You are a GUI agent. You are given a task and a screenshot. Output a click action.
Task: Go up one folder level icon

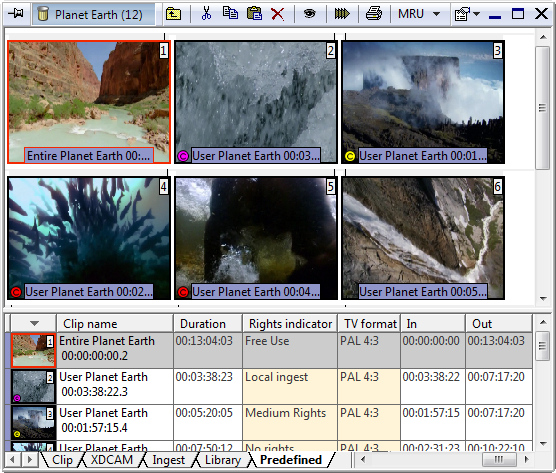point(173,14)
